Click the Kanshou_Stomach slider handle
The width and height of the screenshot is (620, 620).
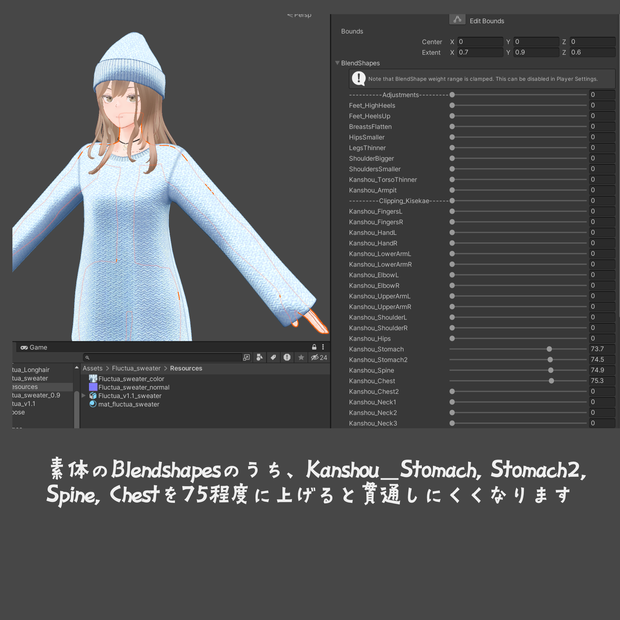point(549,349)
